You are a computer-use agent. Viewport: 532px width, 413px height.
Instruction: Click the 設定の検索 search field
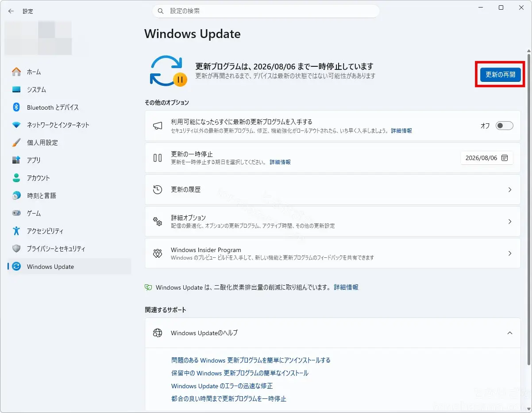pyautogui.click(x=266, y=11)
